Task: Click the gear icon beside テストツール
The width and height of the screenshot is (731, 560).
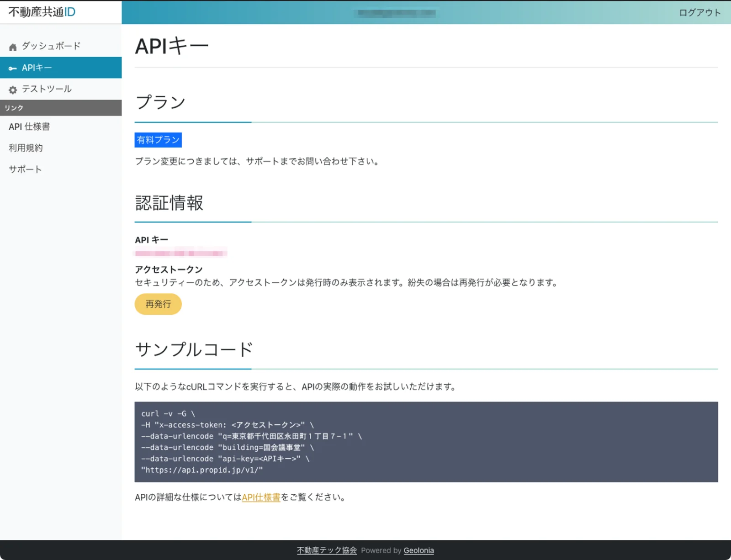Action: click(x=13, y=90)
